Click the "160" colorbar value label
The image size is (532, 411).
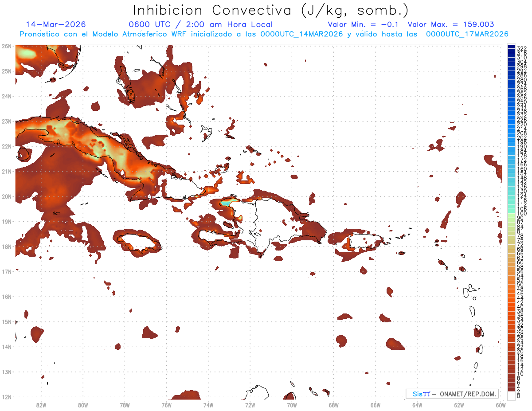click(x=522, y=169)
